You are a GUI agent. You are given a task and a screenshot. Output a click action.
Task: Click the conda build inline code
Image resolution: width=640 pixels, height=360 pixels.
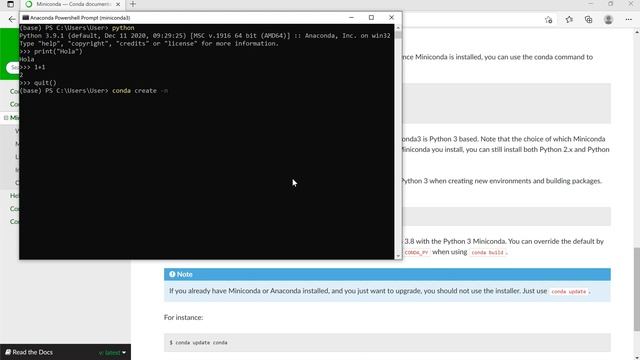pyautogui.click(x=487, y=252)
